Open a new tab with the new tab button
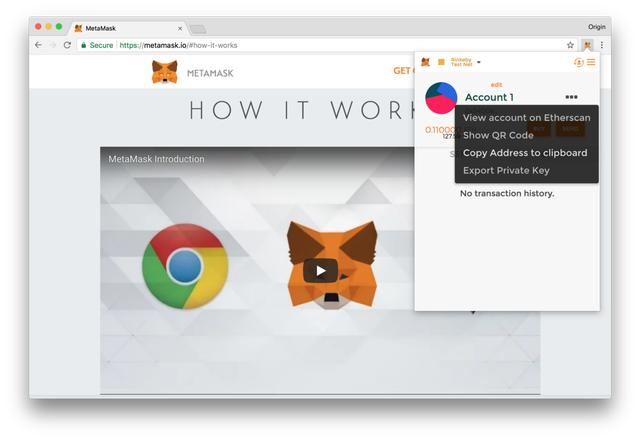The image size is (640, 440). tap(198, 29)
